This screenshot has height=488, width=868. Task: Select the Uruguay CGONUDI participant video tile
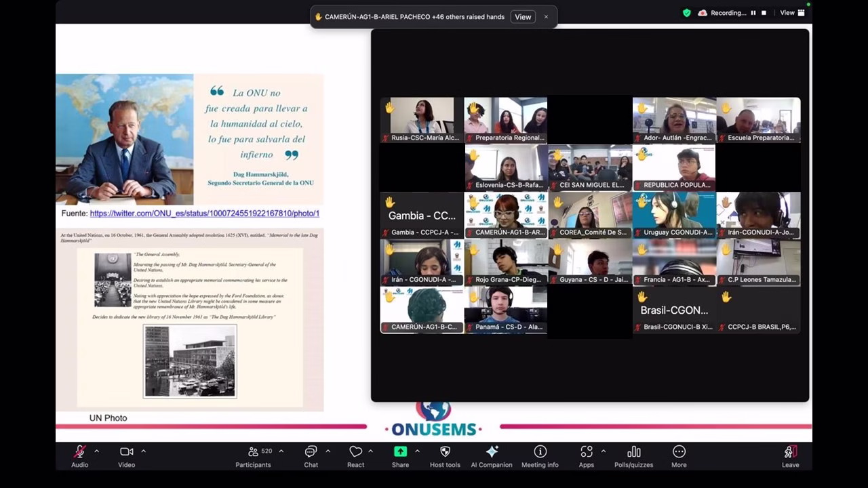674,215
